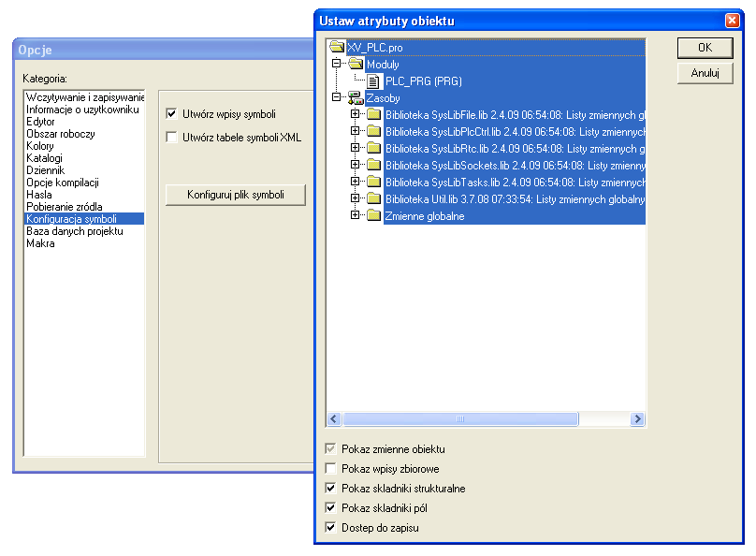Select Biblioteka SysLibTasks.lib tree row text
The height and width of the screenshot is (556, 756).
tap(515, 183)
